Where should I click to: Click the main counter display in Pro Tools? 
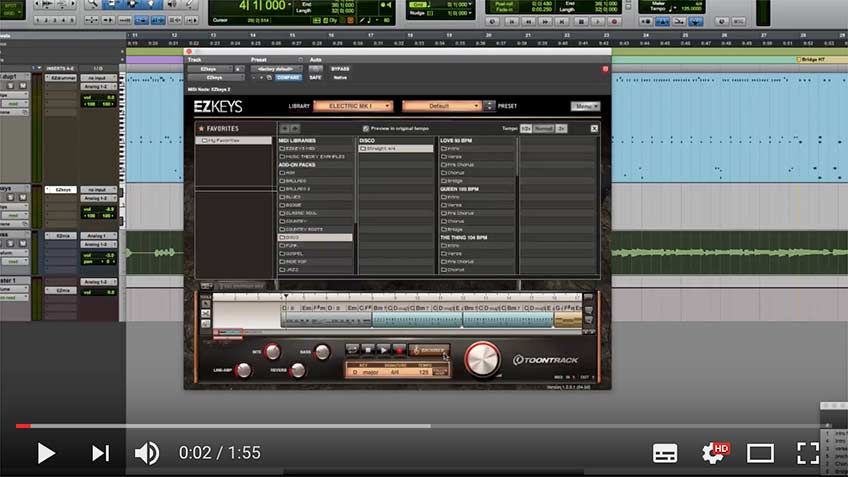262,6
